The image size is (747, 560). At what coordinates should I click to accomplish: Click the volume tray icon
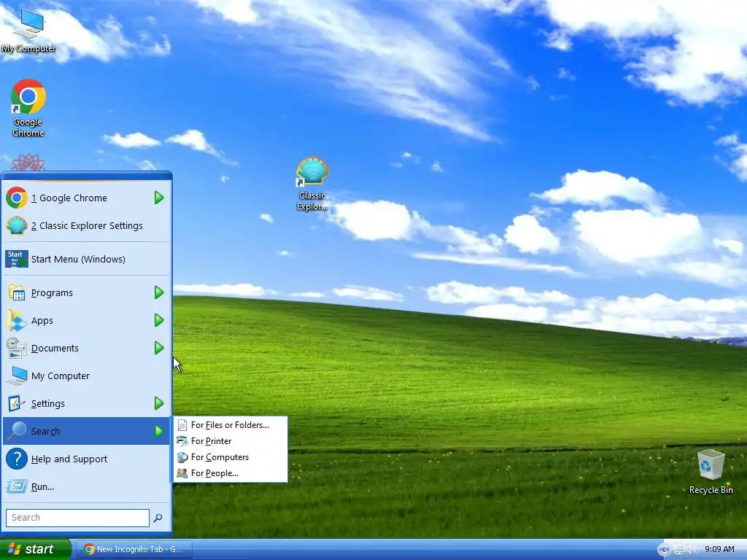(x=692, y=550)
